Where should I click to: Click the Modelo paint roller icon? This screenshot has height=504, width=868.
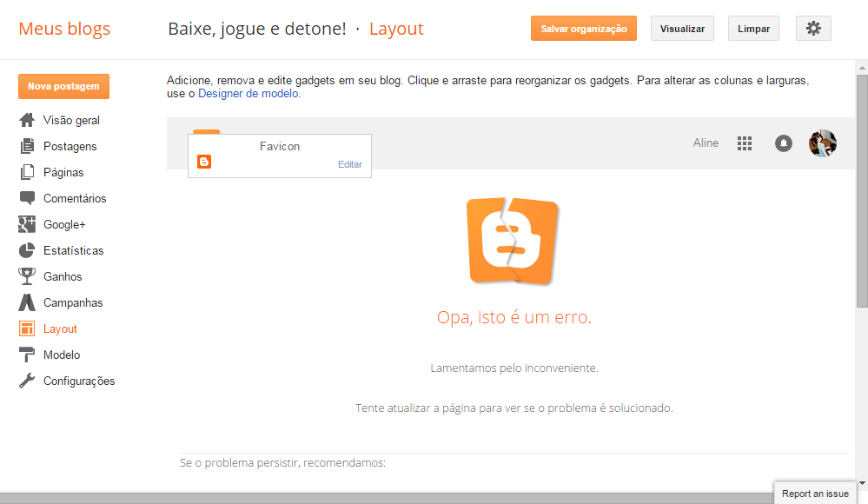tap(27, 355)
